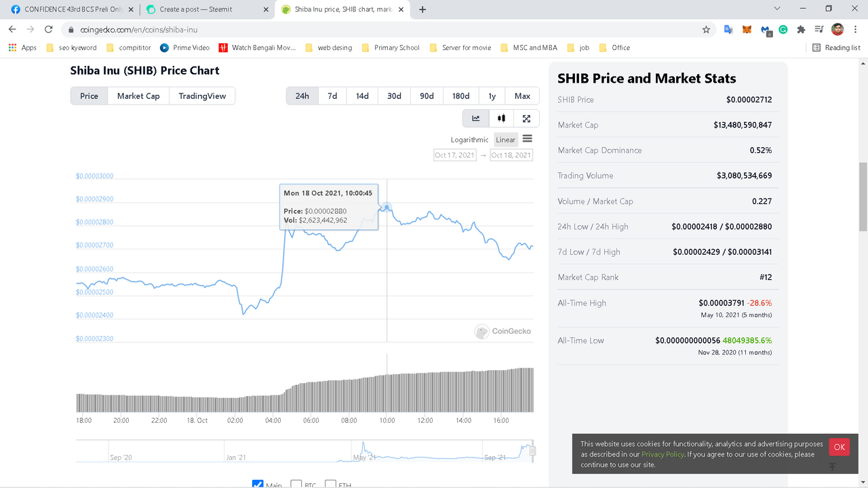The image size is (868, 488).
Task: Reload the page
Action: coord(49,30)
